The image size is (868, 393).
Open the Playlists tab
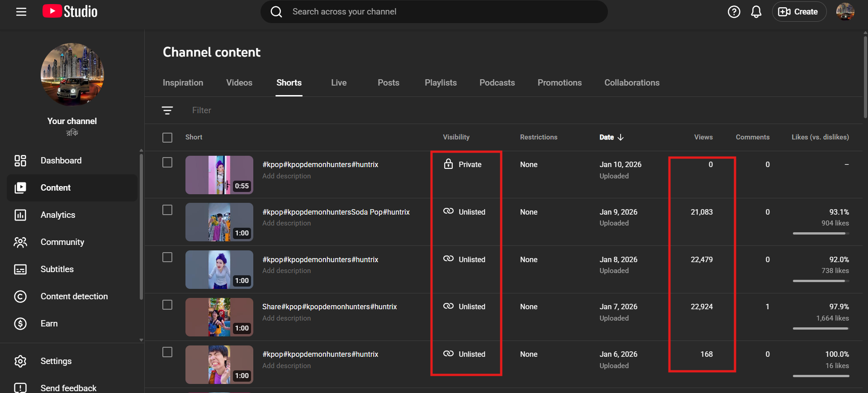[440, 83]
